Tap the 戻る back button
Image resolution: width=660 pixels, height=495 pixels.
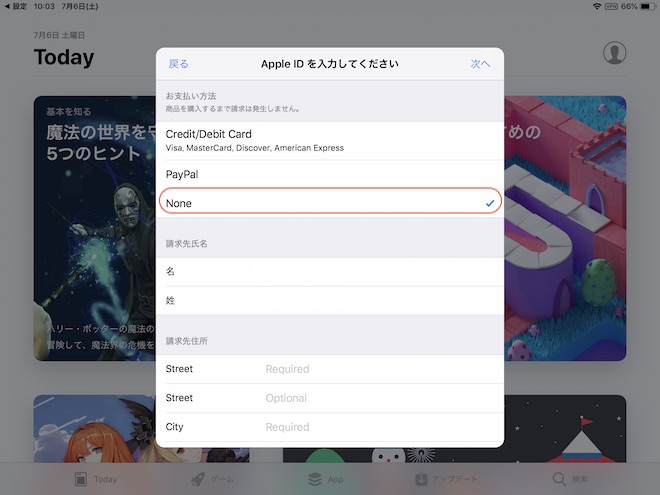click(178, 64)
